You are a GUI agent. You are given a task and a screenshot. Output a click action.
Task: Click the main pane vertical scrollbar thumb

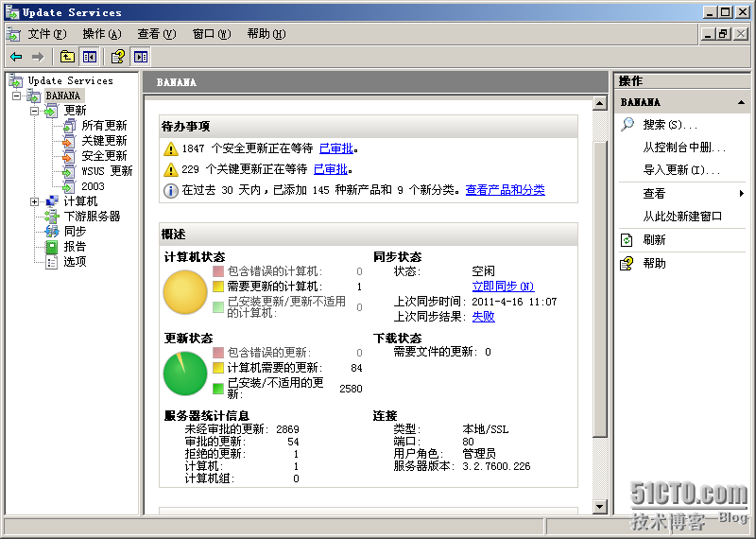[x=600, y=289]
